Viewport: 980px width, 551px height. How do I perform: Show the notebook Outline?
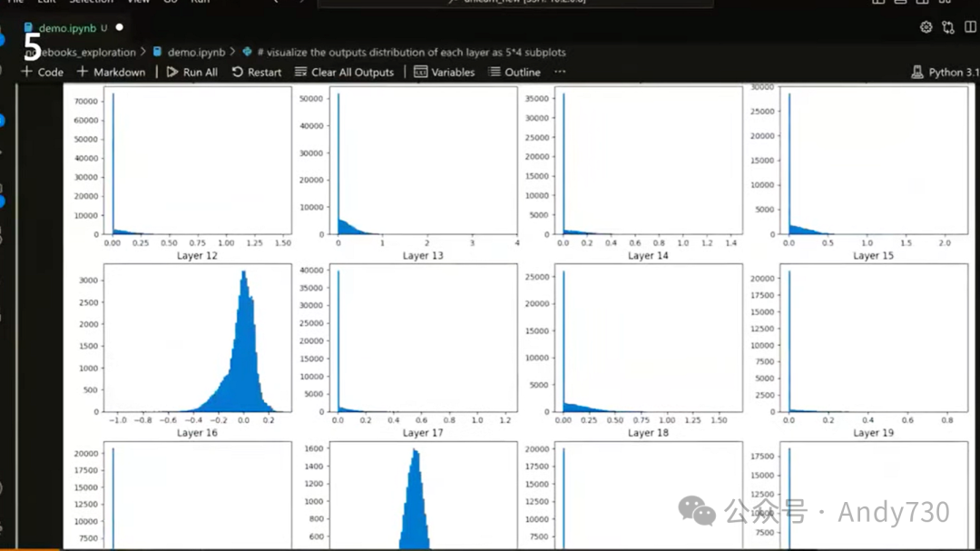[514, 72]
